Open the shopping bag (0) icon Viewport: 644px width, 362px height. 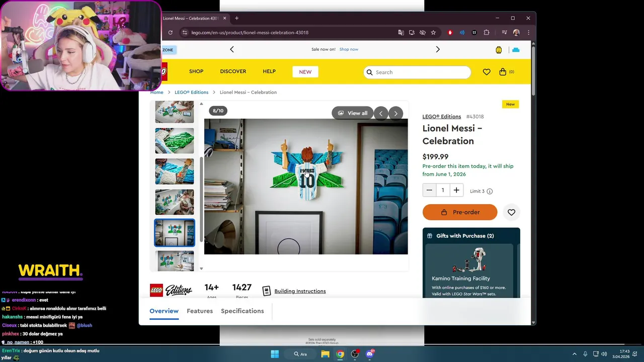[x=506, y=72]
